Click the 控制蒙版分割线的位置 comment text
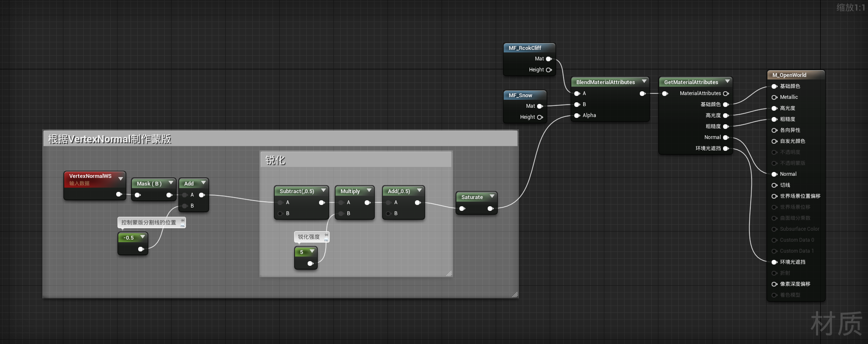The image size is (868, 344). (149, 223)
